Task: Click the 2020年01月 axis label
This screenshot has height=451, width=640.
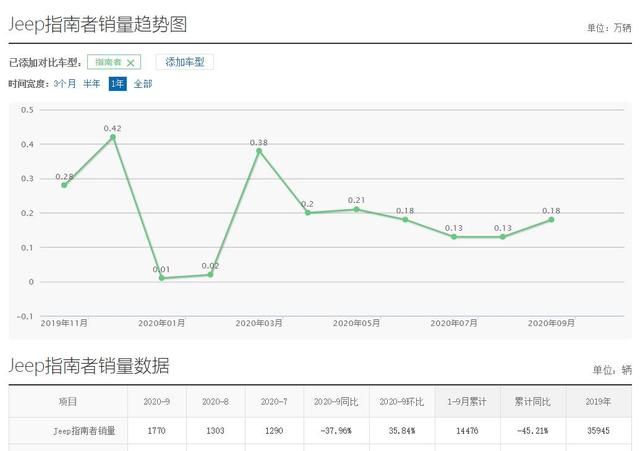Action: point(162,323)
